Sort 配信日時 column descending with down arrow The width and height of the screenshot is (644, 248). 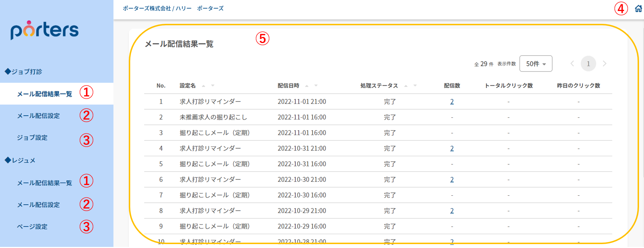tap(316, 86)
